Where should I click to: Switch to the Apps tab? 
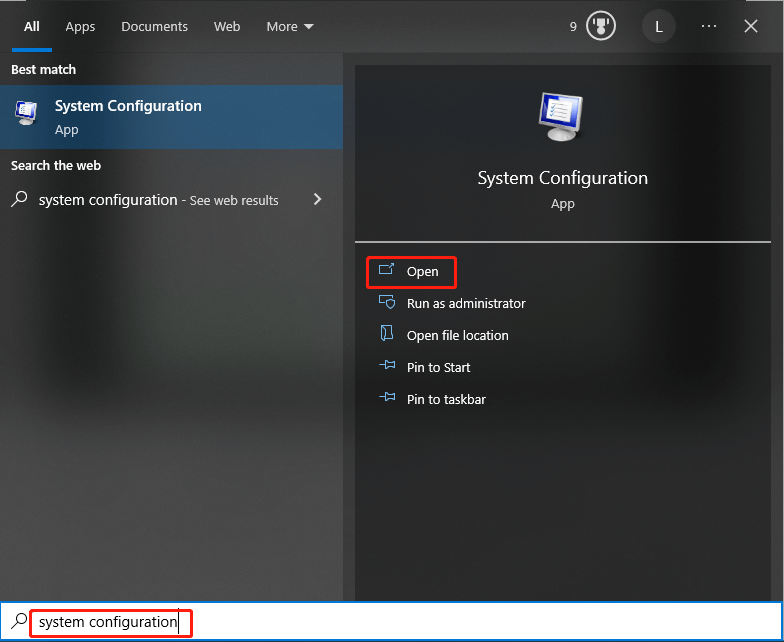coord(80,26)
